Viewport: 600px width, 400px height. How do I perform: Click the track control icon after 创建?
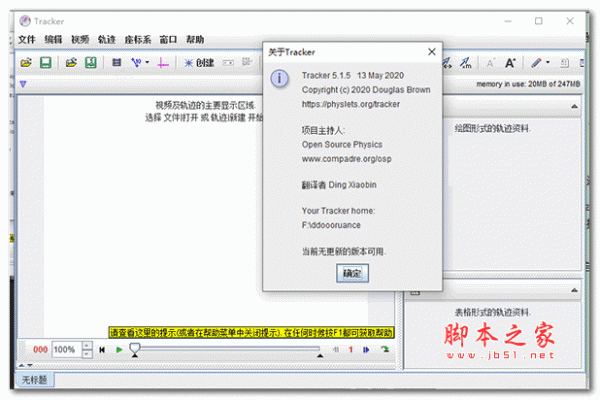(x=228, y=63)
